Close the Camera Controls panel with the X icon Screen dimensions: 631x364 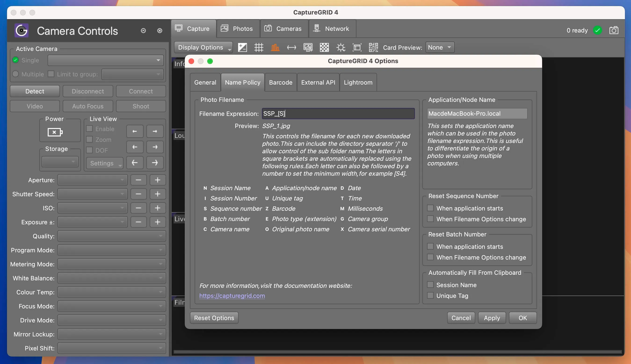(x=160, y=31)
